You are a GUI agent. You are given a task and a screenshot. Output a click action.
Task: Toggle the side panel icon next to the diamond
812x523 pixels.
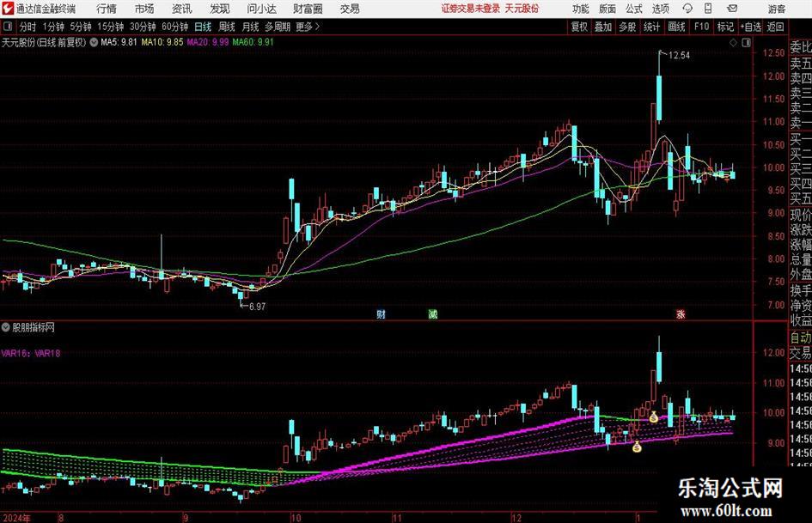click(x=746, y=43)
